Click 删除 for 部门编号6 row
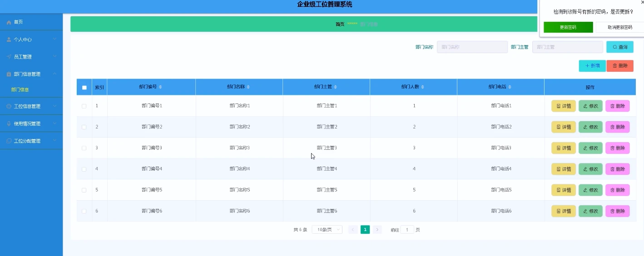 tap(618, 211)
